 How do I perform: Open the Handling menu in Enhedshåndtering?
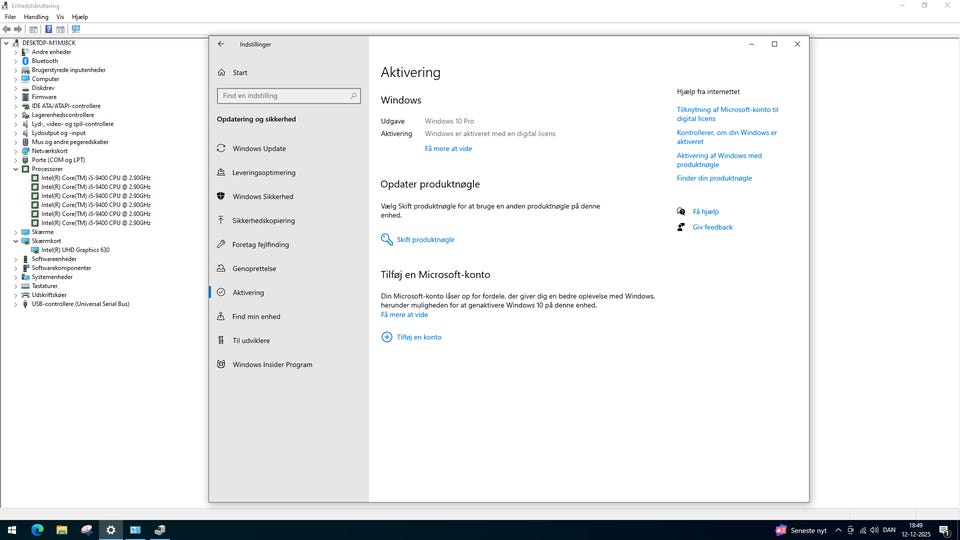pyautogui.click(x=35, y=17)
